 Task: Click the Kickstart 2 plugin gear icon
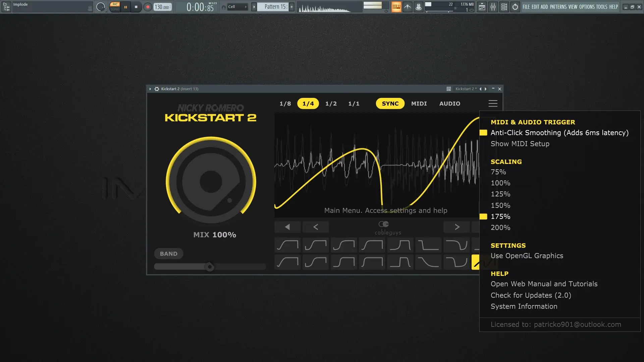click(157, 89)
